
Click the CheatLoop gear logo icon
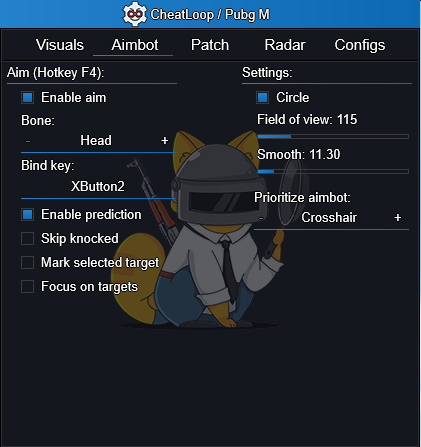click(135, 14)
